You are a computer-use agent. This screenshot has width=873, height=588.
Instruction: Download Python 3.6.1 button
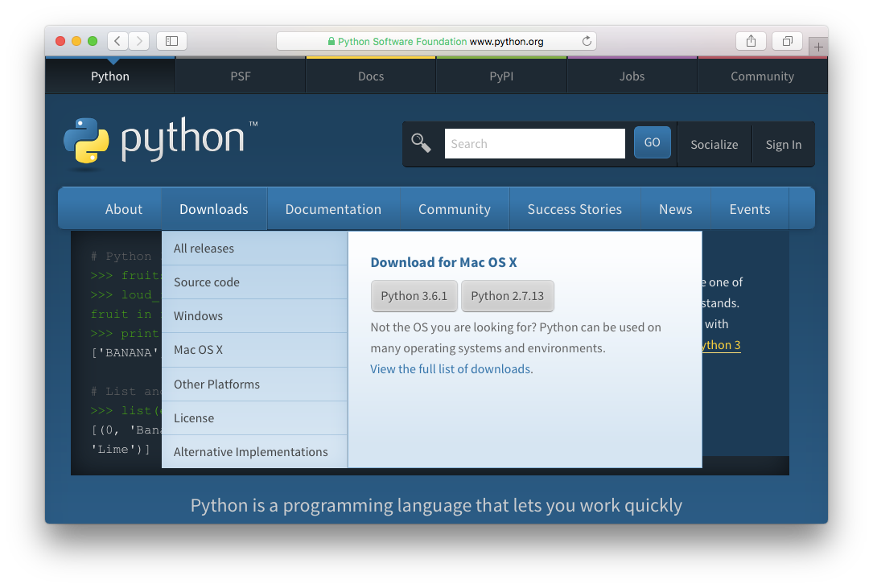tap(414, 296)
